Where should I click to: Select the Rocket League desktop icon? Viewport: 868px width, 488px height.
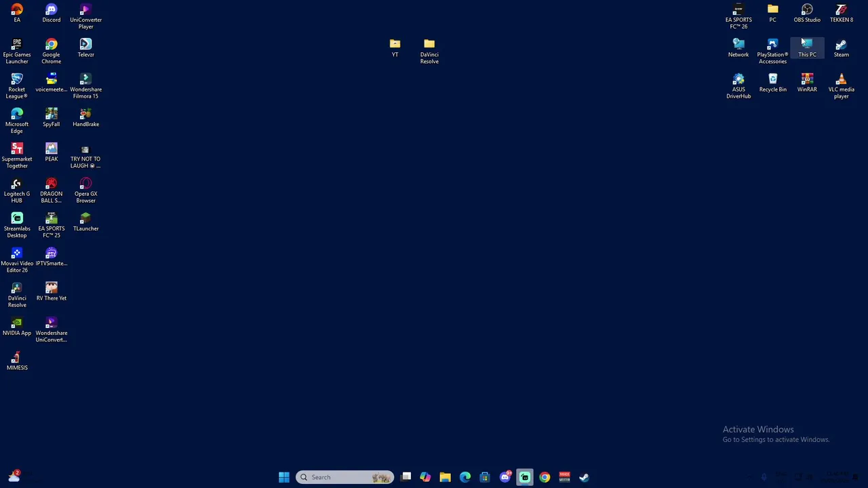[x=17, y=86]
